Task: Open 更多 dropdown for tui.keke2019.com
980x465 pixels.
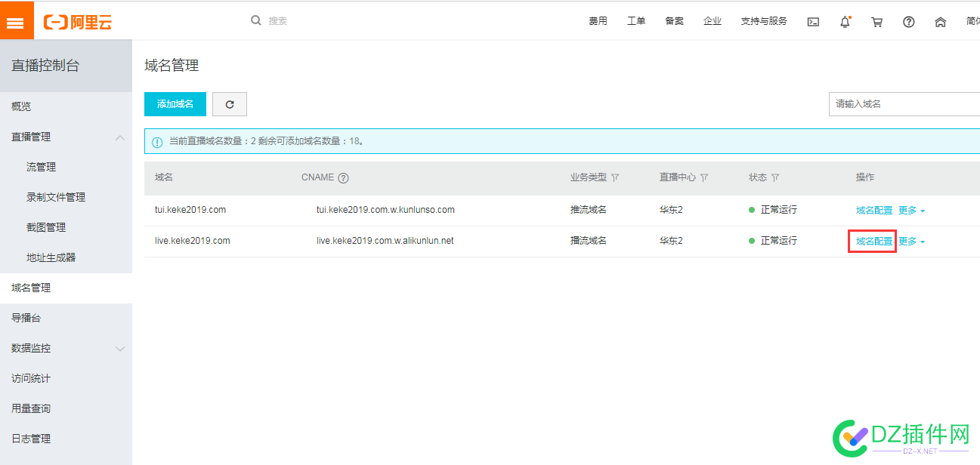Action: pyautogui.click(x=911, y=211)
